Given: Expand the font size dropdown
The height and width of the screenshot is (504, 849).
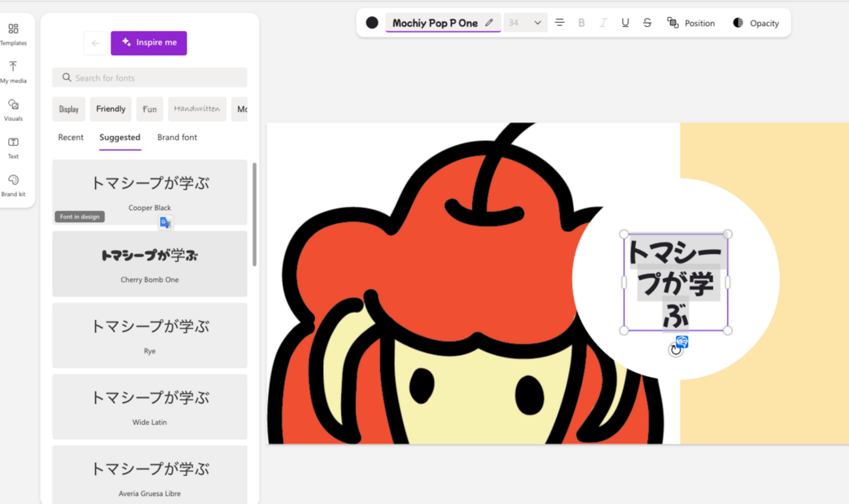Looking at the screenshot, I should [x=537, y=23].
